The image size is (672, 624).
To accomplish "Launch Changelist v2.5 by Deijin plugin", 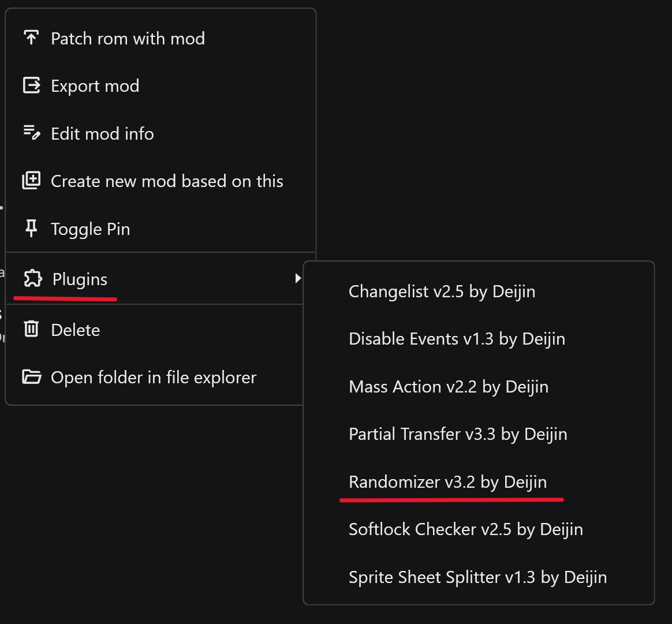I will (x=442, y=292).
